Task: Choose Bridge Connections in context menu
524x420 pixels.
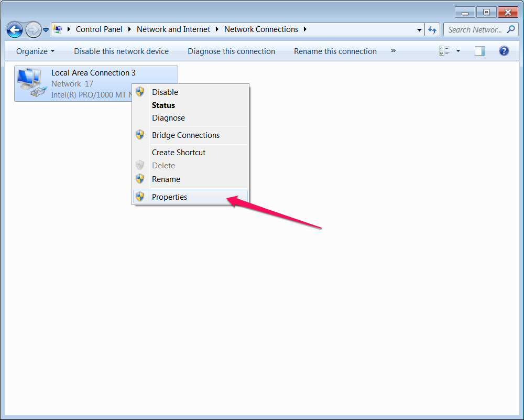Action: click(191, 135)
